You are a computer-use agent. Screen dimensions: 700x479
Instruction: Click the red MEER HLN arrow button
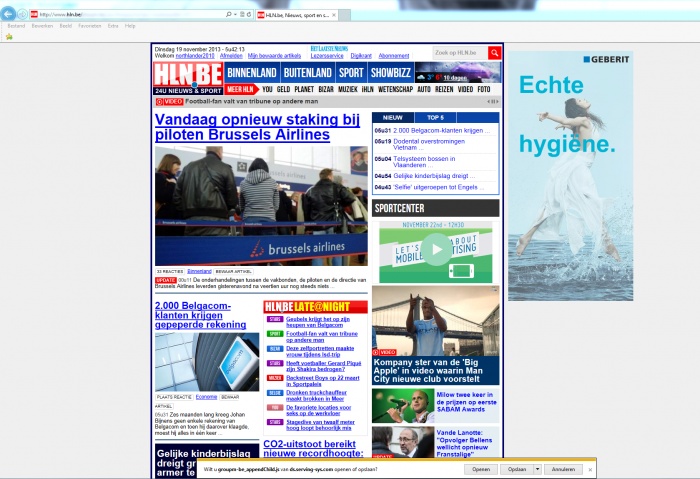tap(242, 89)
